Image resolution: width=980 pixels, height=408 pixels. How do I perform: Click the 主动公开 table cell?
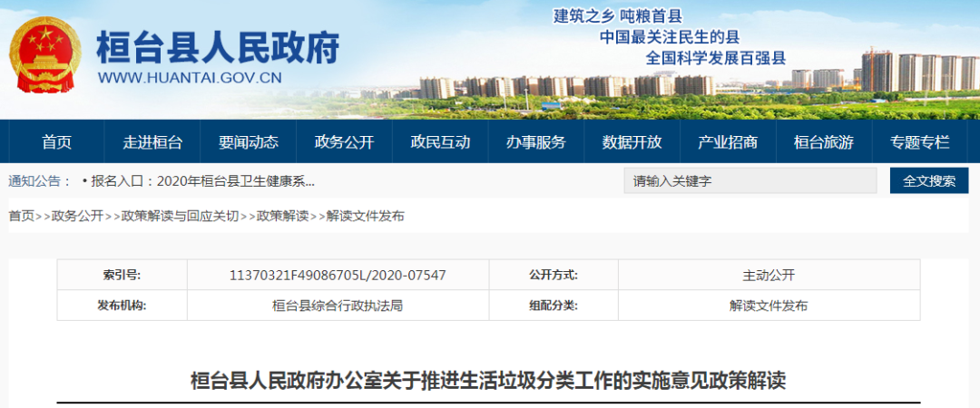769,275
